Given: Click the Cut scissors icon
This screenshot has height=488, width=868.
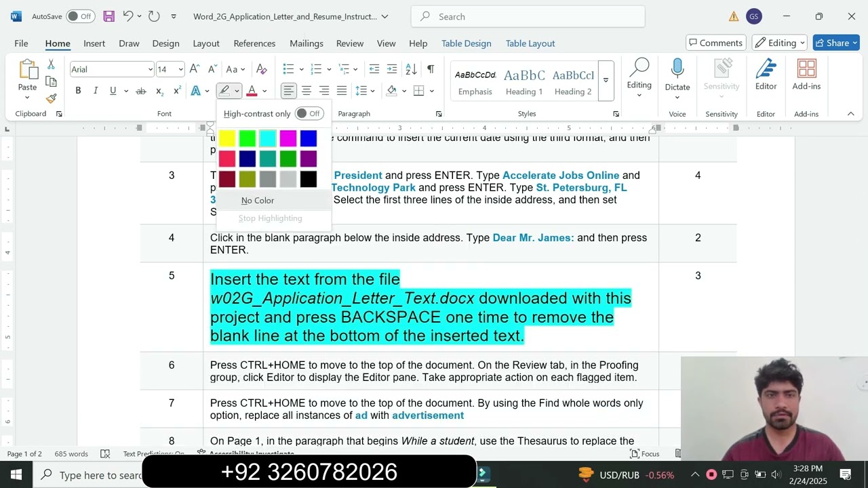Looking at the screenshot, I should point(51,64).
